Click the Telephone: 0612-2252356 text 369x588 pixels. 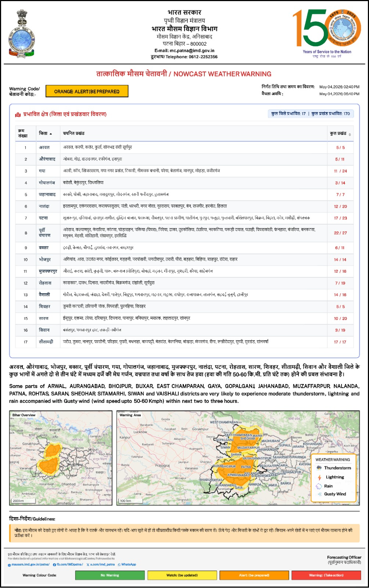coord(191,57)
